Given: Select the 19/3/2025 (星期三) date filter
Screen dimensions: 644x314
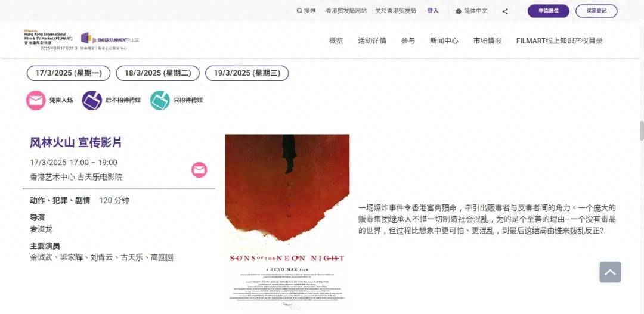Looking at the screenshot, I should click(x=247, y=73).
